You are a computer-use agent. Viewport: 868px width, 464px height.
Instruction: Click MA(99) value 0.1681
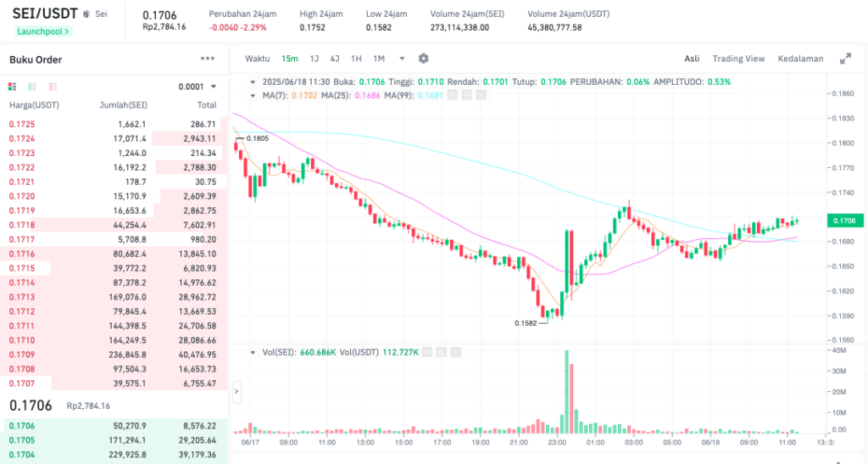click(430, 95)
